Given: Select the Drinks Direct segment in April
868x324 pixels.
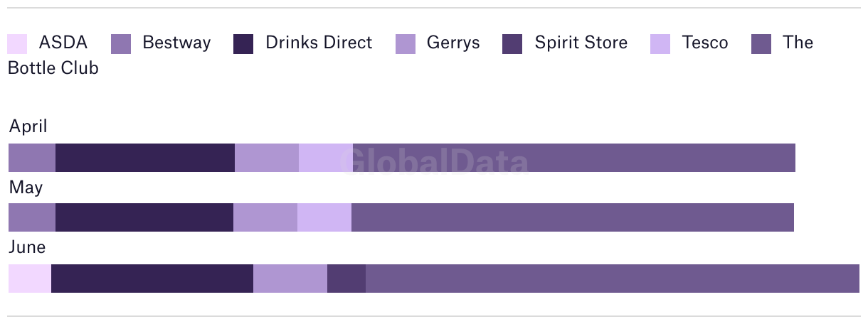Looking at the screenshot, I should point(145,158).
